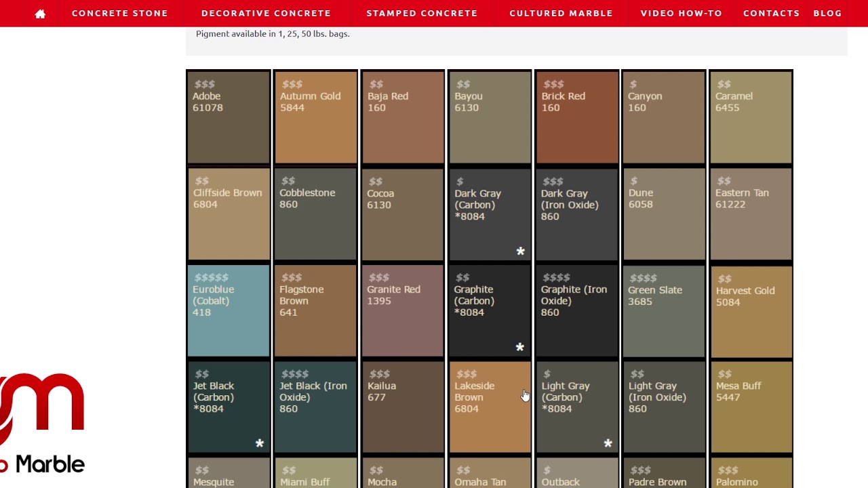
Task: Select the Light Gray (Carbon) swatch
Action: (x=577, y=407)
